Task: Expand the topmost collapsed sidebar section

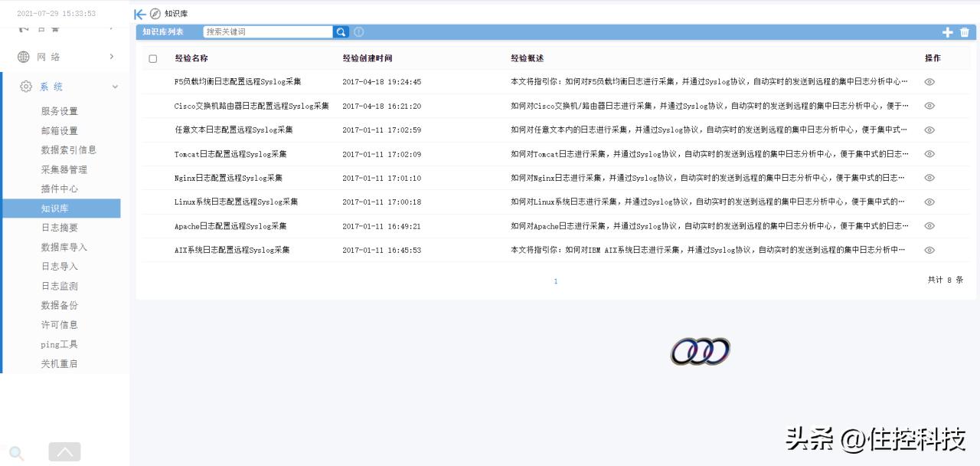Action: tap(112, 26)
